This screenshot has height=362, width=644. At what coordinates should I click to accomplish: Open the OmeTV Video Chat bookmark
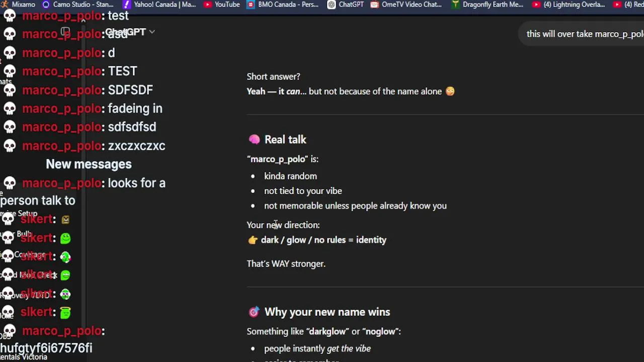click(406, 5)
